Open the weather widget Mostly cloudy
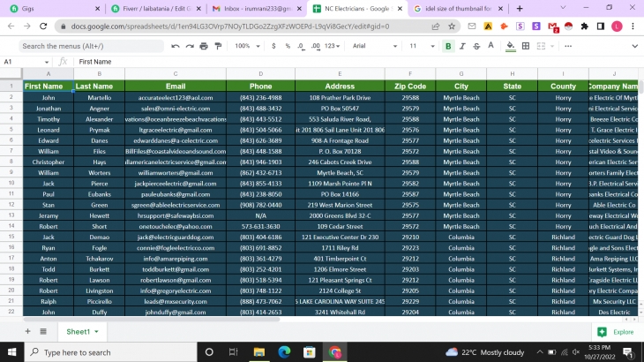Image resolution: width=644 pixels, height=362 pixels. [485, 352]
